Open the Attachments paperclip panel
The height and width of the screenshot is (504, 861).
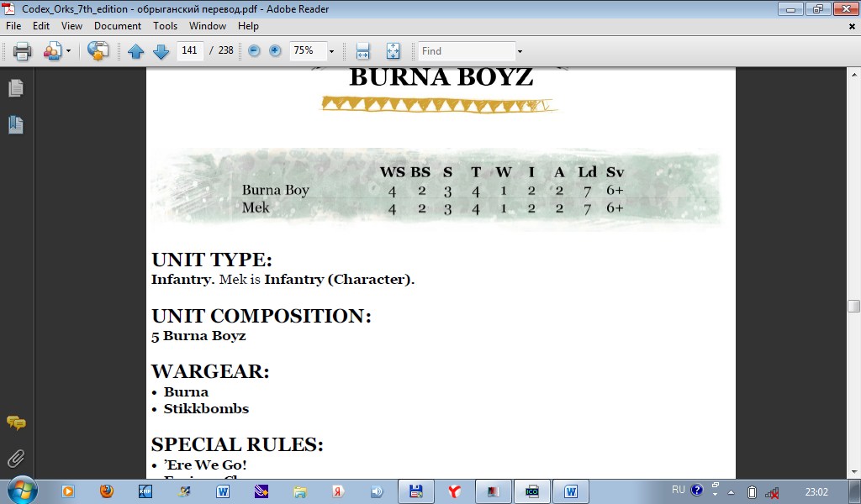point(16,459)
